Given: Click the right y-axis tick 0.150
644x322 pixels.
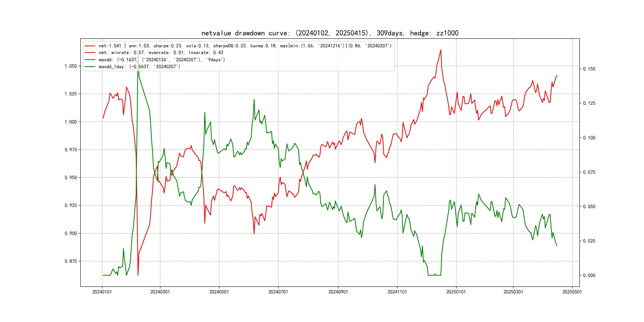Looking at the screenshot, I should tap(589, 69).
